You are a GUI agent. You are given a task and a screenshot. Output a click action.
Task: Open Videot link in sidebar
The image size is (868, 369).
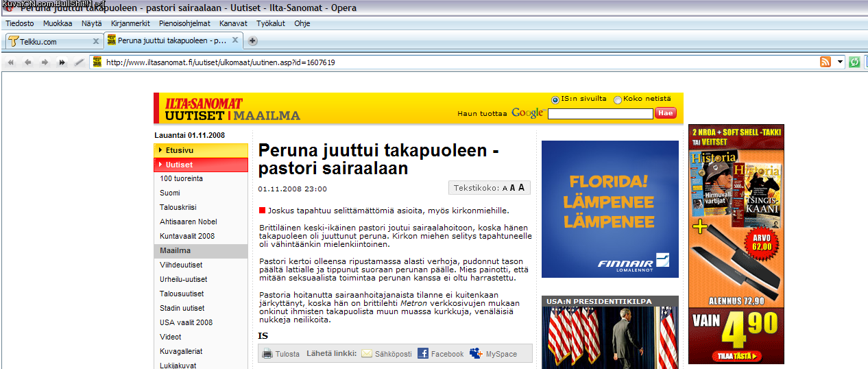[x=171, y=337]
